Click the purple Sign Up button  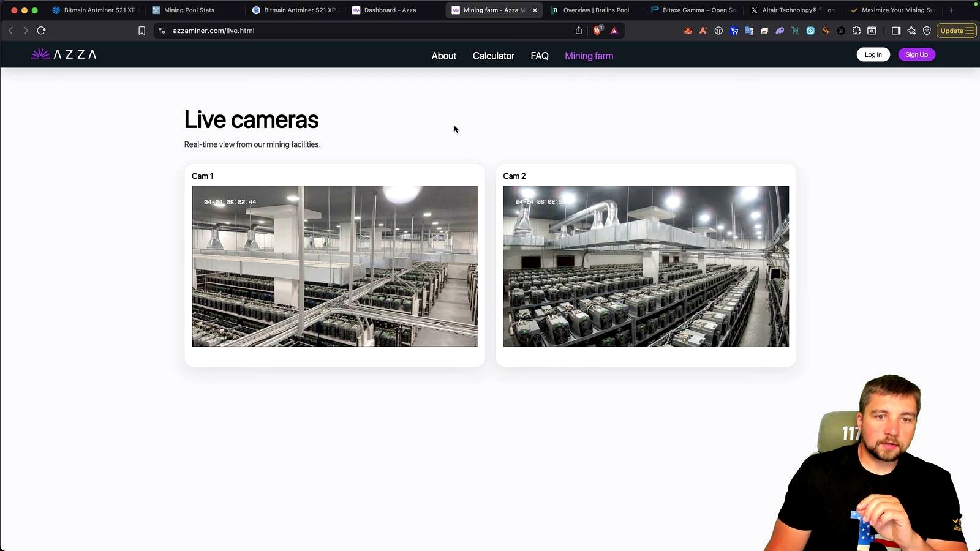[x=916, y=54]
